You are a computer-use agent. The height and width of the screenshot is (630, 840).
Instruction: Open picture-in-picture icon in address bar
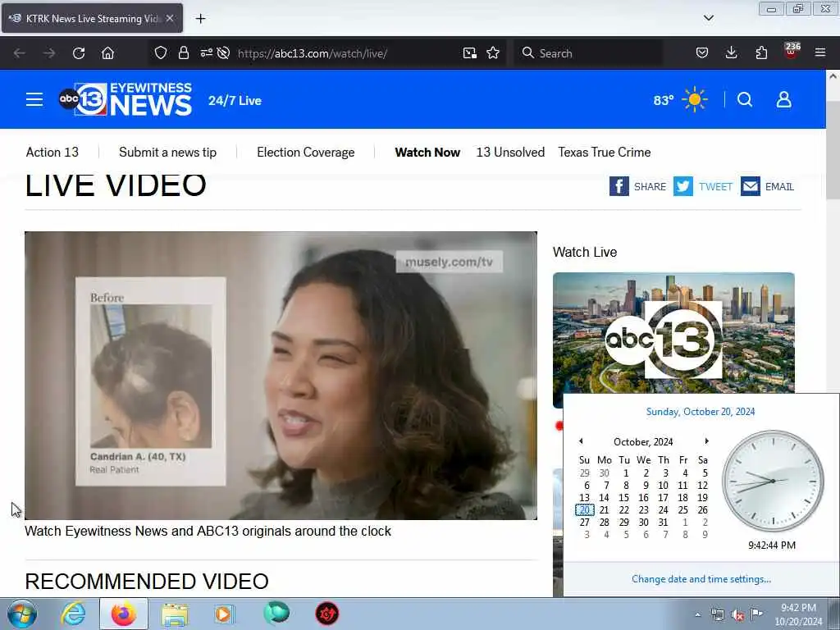470,53
